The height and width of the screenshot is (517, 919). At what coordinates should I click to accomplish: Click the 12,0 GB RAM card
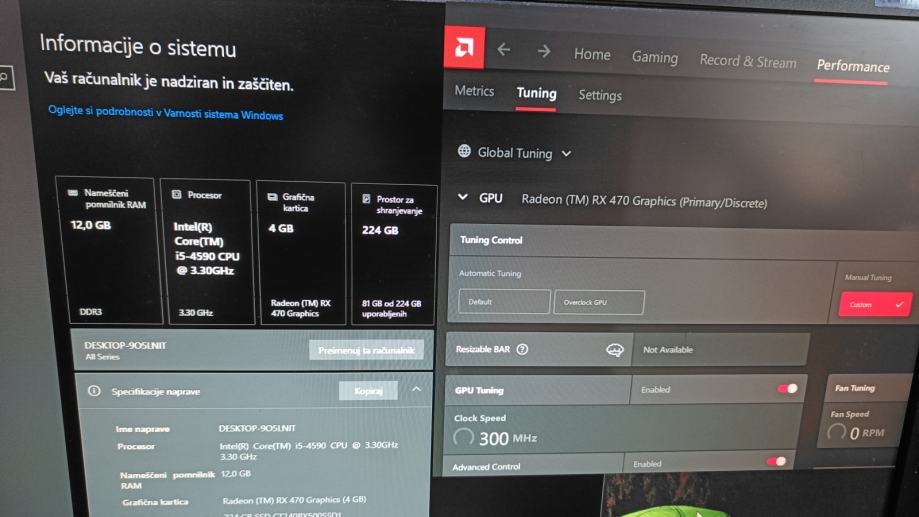pyautogui.click(x=109, y=251)
